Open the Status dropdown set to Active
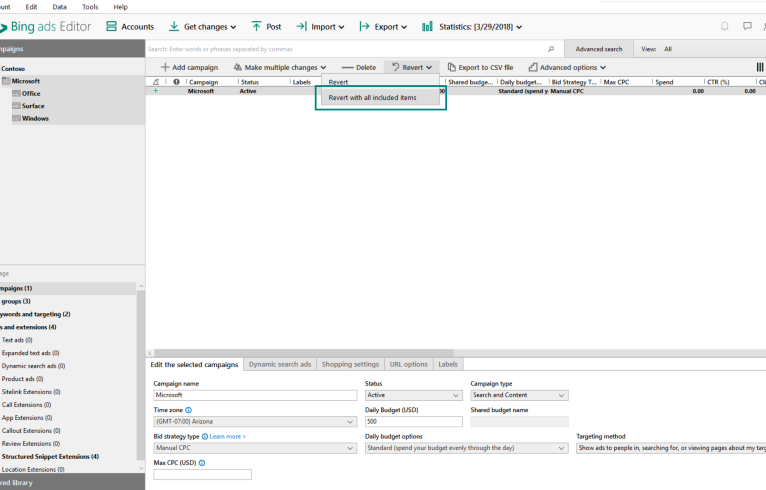 coord(411,395)
